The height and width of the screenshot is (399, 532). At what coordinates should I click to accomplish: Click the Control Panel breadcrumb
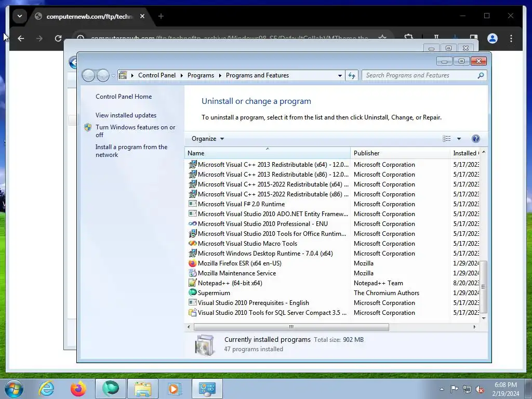(157, 75)
